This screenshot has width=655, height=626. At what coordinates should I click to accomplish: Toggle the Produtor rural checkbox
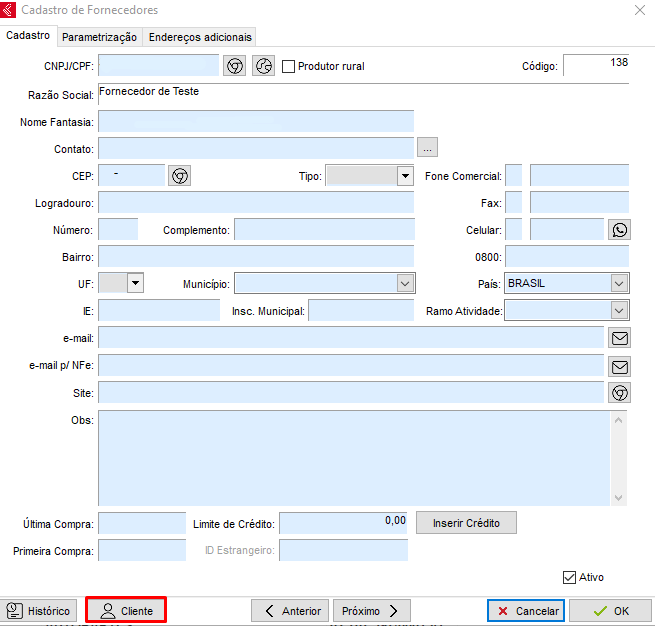pyautogui.click(x=288, y=66)
